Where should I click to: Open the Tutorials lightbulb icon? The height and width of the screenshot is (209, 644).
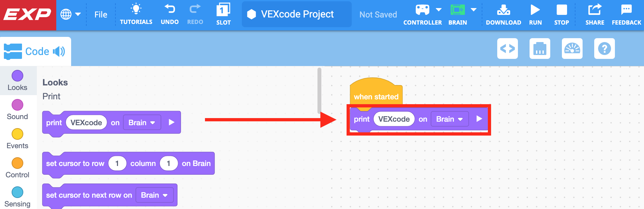click(136, 9)
